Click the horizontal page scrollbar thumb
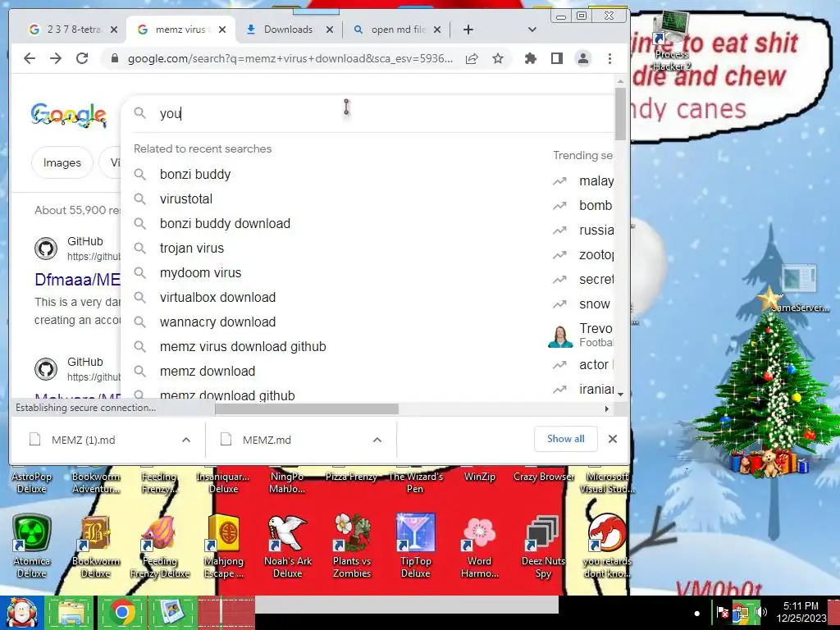The height and width of the screenshot is (630, 840). tap(307, 409)
